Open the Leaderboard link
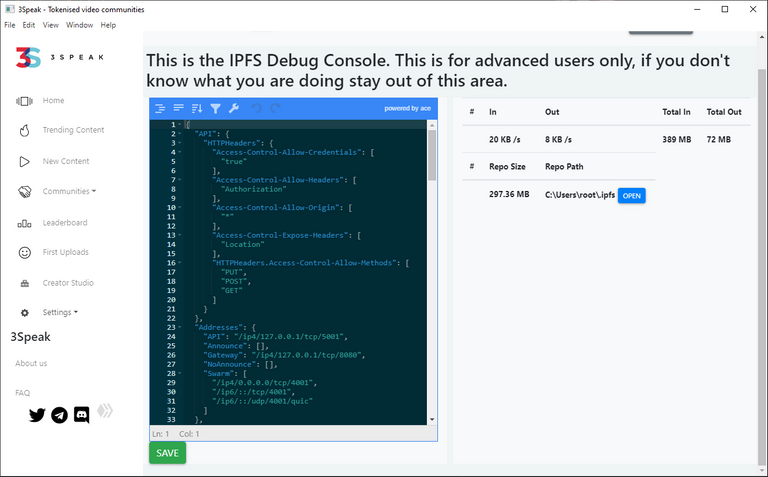Viewport: 768px width, 477px height. [x=65, y=223]
